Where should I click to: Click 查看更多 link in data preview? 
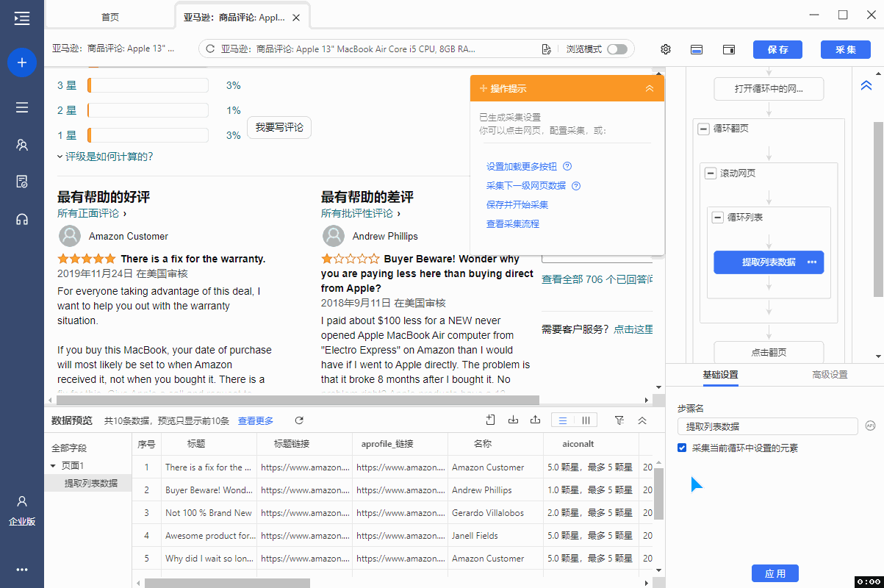tap(256, 421)
